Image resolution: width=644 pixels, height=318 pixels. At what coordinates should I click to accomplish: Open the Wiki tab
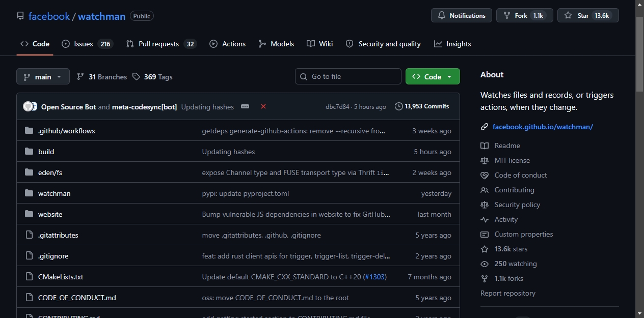[320, 44]
